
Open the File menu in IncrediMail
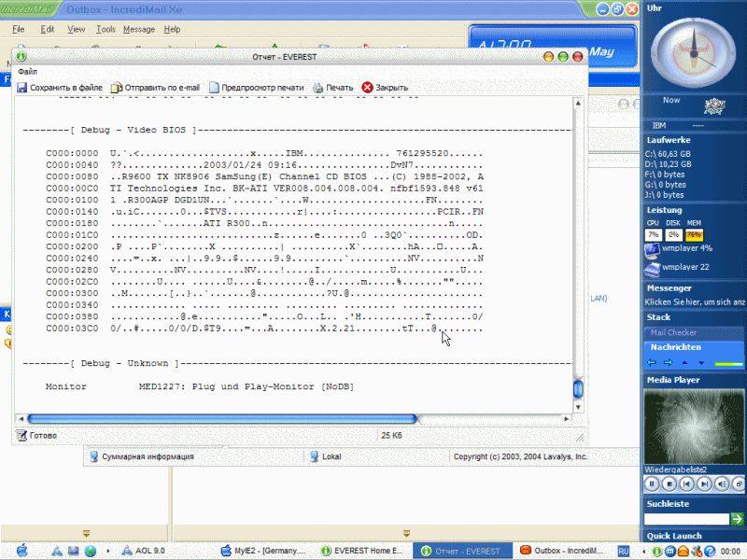coord(18,29)
